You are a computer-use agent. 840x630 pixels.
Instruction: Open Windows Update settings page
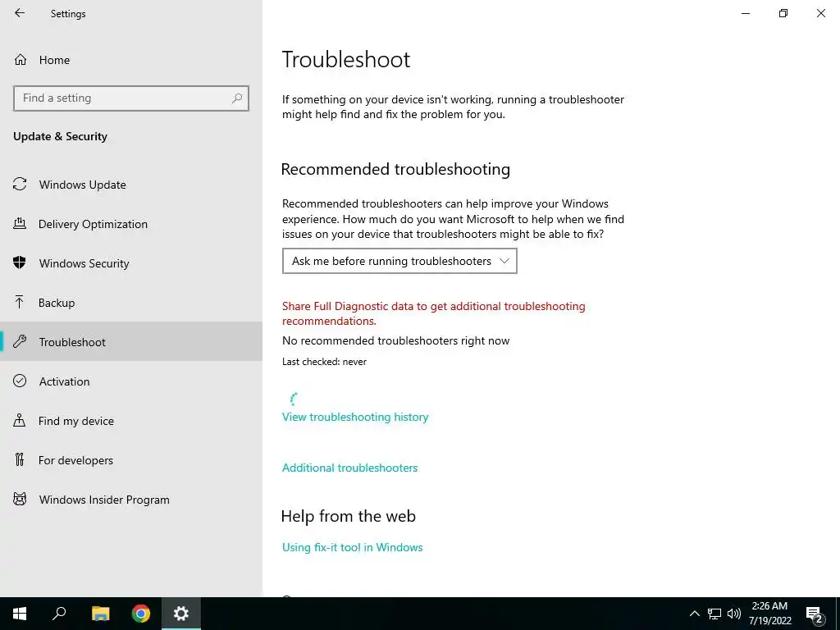click(131, 185)
